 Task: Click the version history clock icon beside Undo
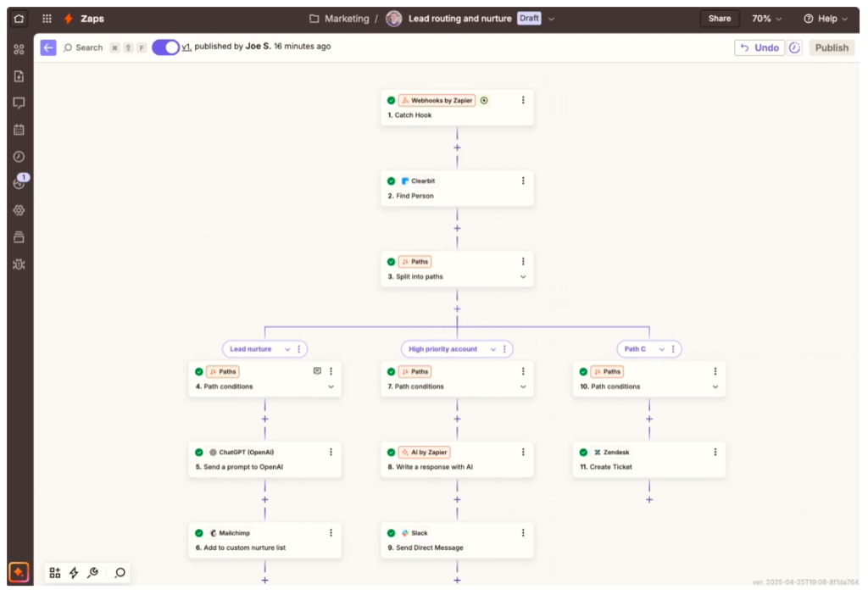(x=794, y=47)
